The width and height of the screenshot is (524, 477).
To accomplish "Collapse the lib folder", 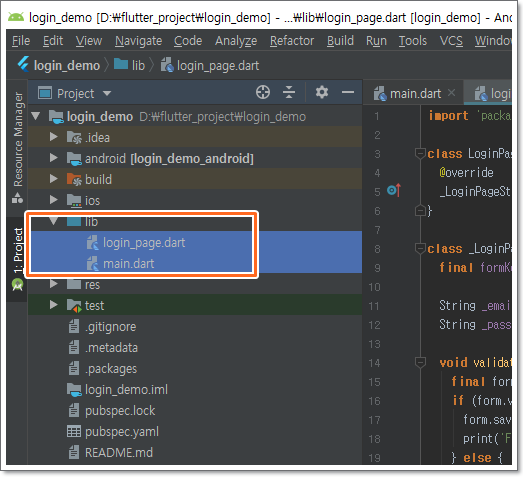I will click(53, 221).
